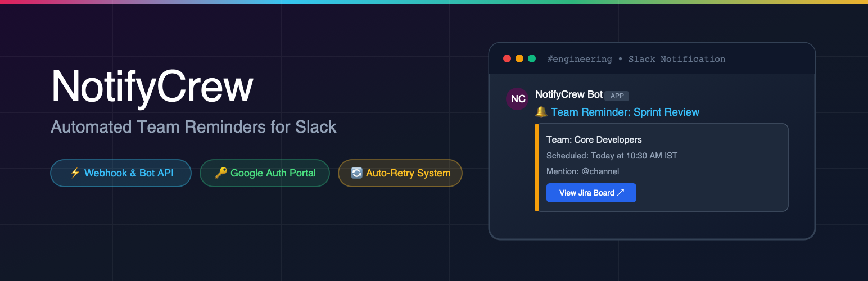This screenshot has height=281, width=868.
Task: Click the NotifyCrew Bot sender name
Action: pyautogui.click(x=569, y=94)
